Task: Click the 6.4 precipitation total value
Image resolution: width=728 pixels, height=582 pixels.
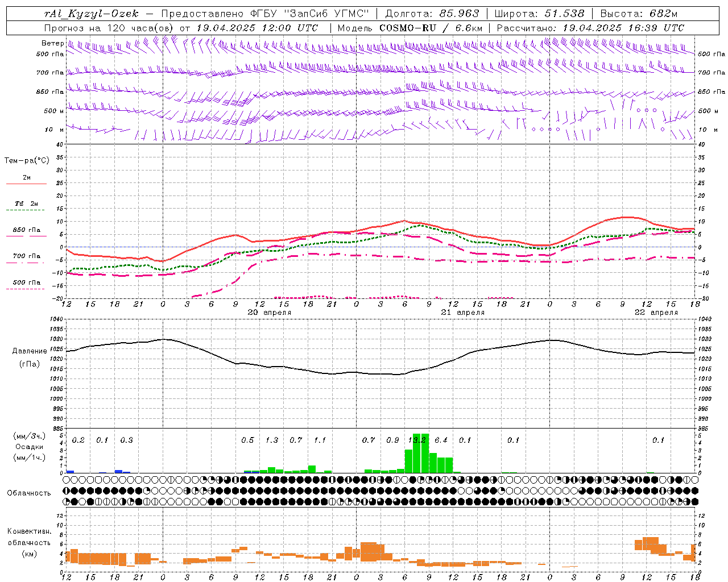Action: click(x=441, y=440)
